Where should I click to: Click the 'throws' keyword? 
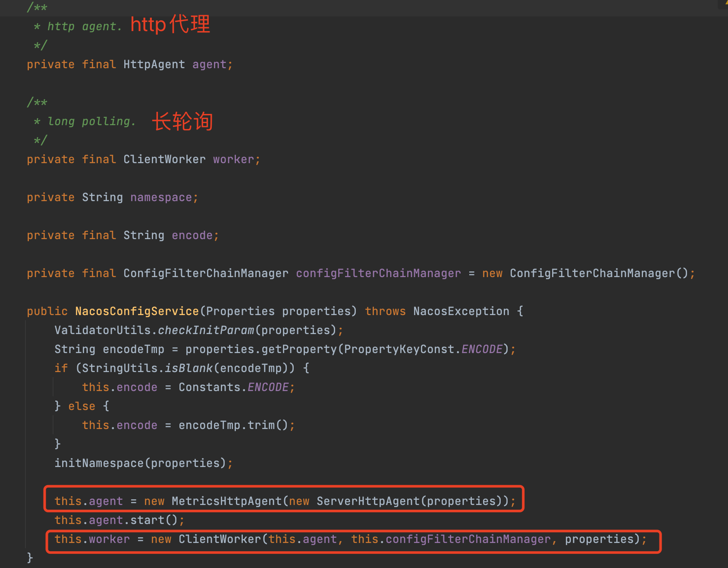(385, 311)
